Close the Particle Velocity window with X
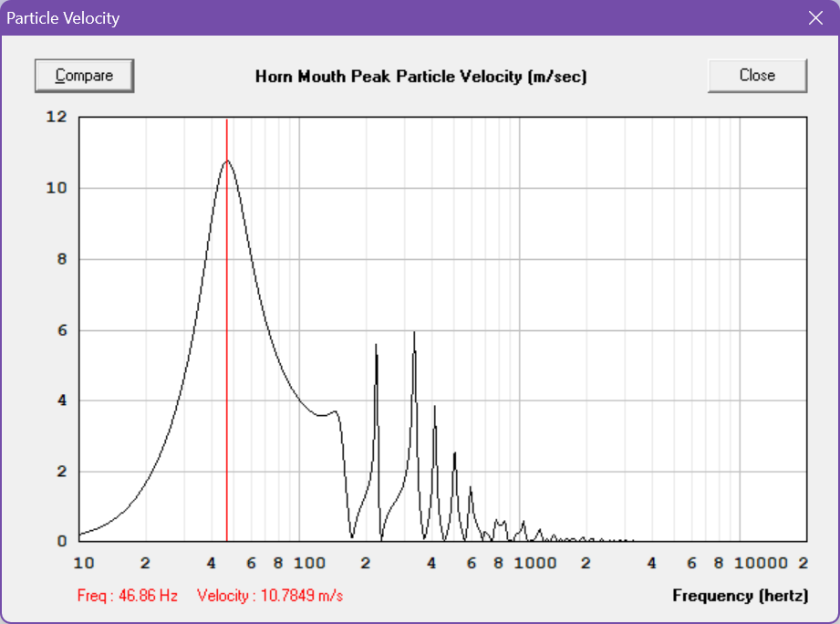Viewport: 840px width, 624px height. [815, 17]
